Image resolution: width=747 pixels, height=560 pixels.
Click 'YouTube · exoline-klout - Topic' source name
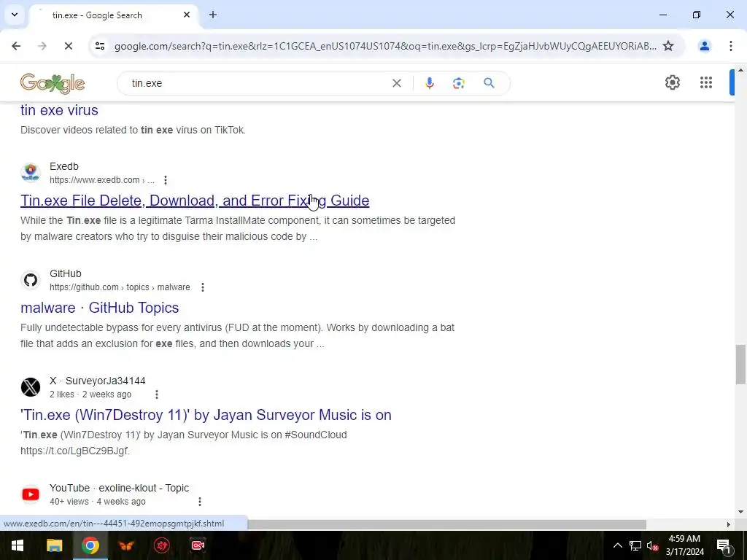click(x=119, y=488)
